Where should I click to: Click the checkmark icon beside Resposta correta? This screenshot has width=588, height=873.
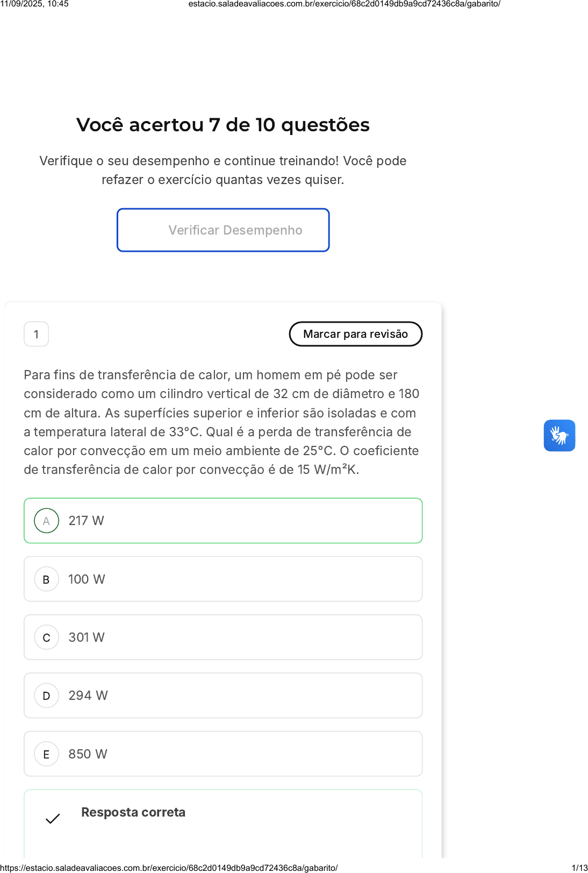coord(53,819)
